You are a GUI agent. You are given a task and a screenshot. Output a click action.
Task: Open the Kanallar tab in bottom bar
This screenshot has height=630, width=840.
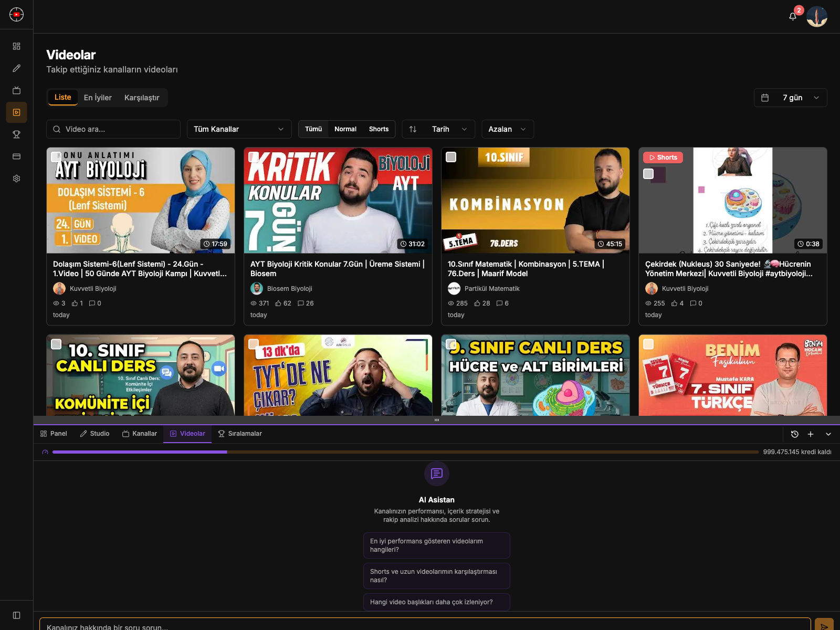click(140, 434)
